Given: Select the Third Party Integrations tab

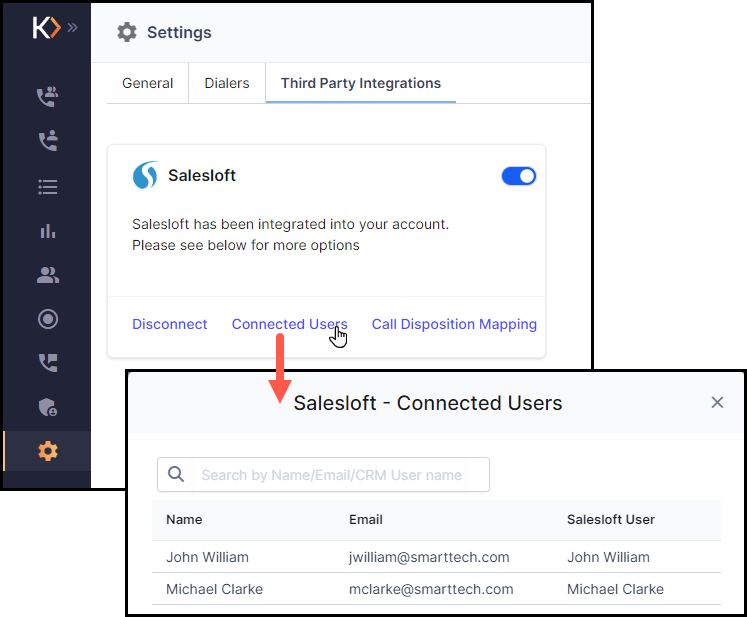Looking at the screenshot, I should (361, 83).
